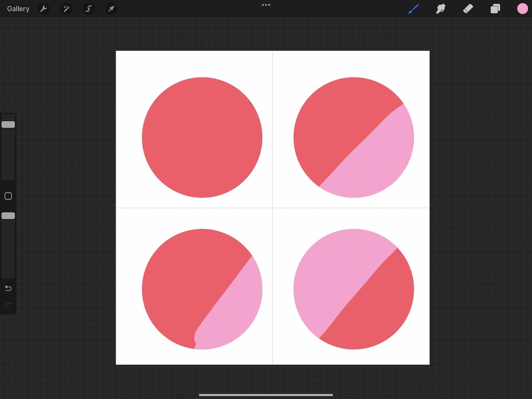Tap the three-dot canvas options handle
This screenshot has height=399, width=532.
[266, 5]
